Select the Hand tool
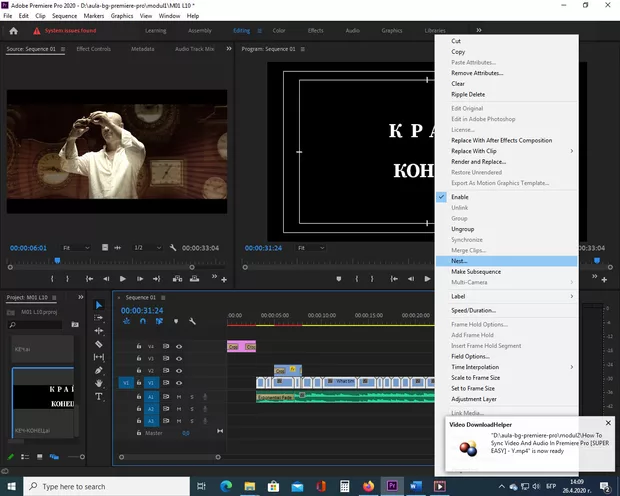 click(x=99, y=383)
